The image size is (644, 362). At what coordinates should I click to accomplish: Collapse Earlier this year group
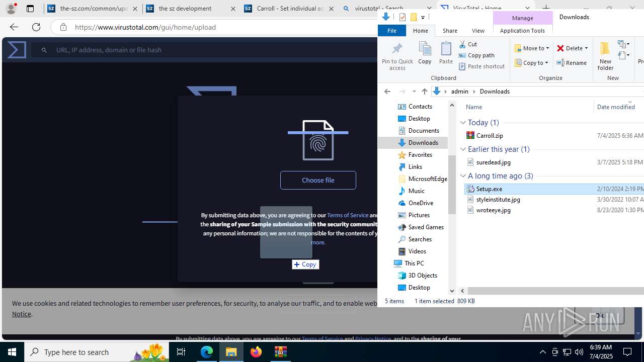click(463, 149)
